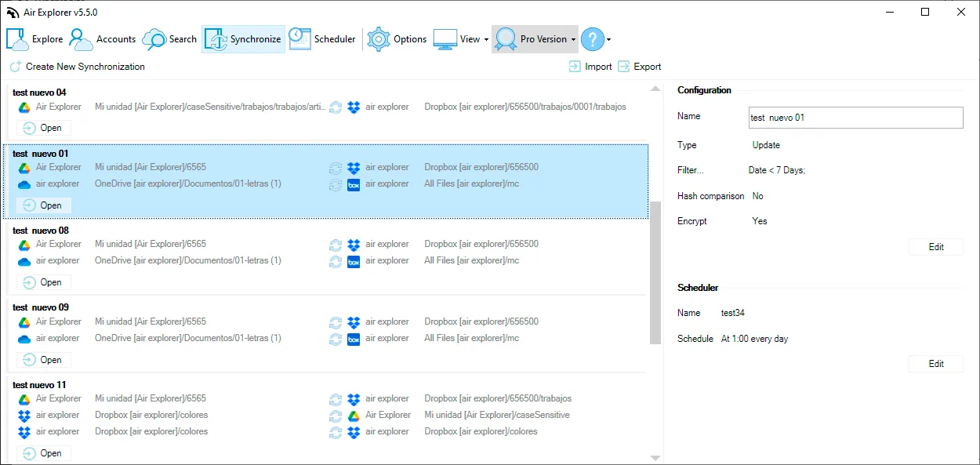This screenshot has height=465, width=980.
Task: Click the View monitor icon
Action: 445,39
